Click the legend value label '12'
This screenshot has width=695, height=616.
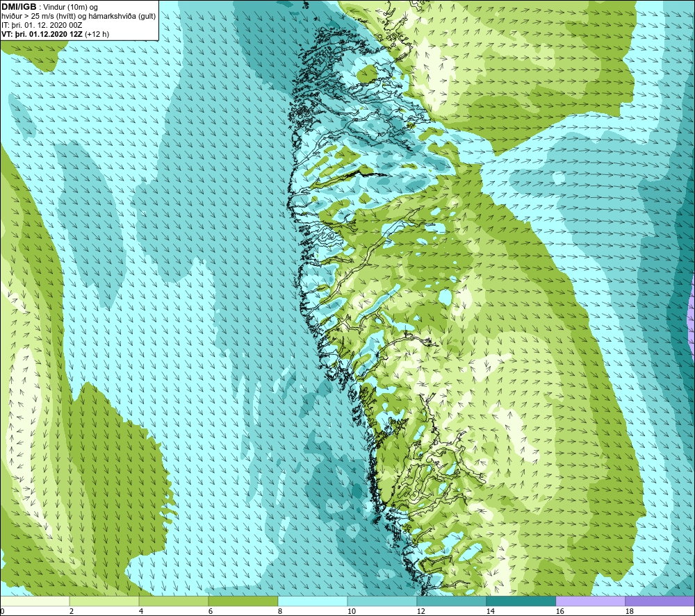pos(420,611)
